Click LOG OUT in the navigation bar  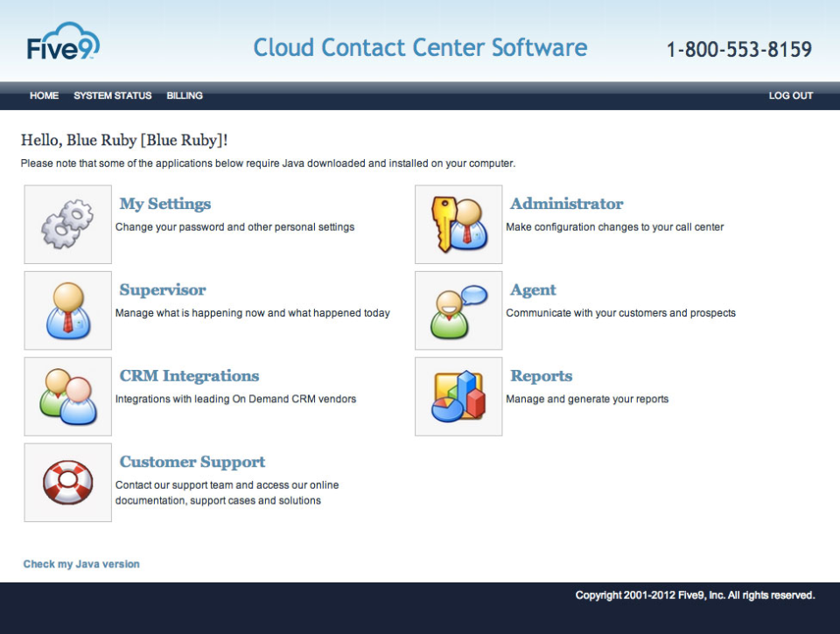click(790, 96)
